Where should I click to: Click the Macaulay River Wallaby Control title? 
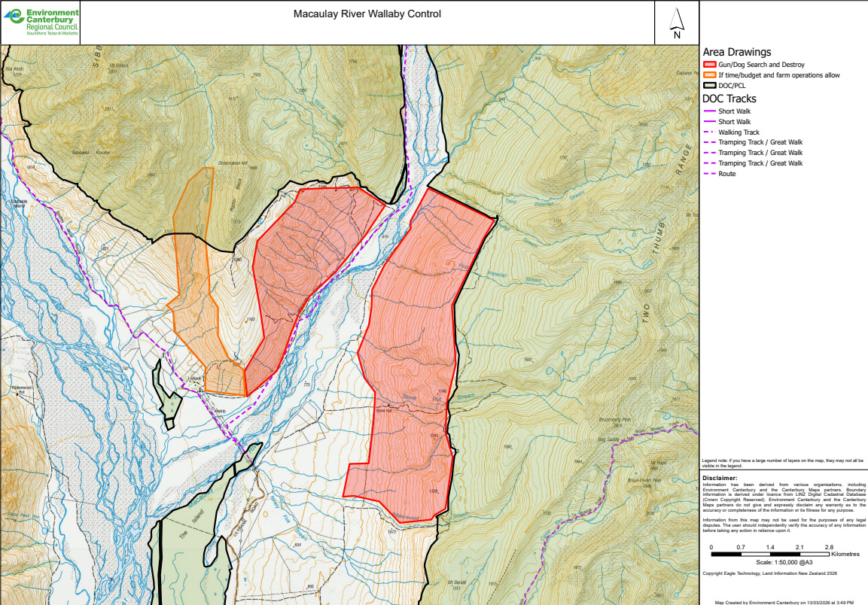(x=367, y=14)
